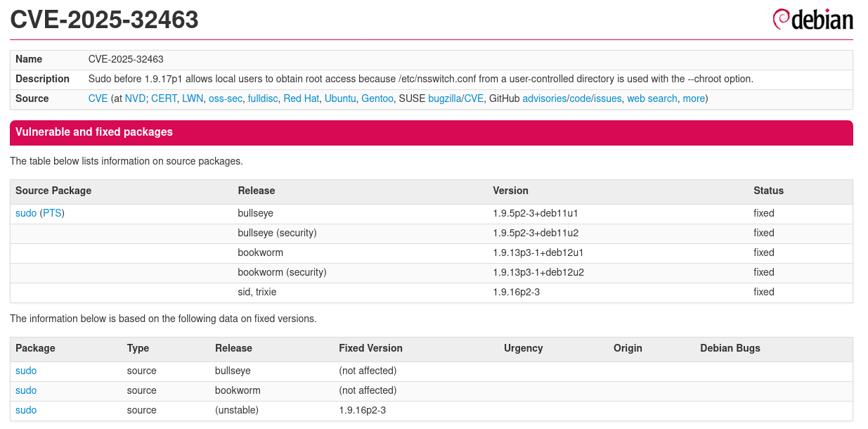Click the Debian Bugs column header
The image size is (868, 429).
pos(730,348)
